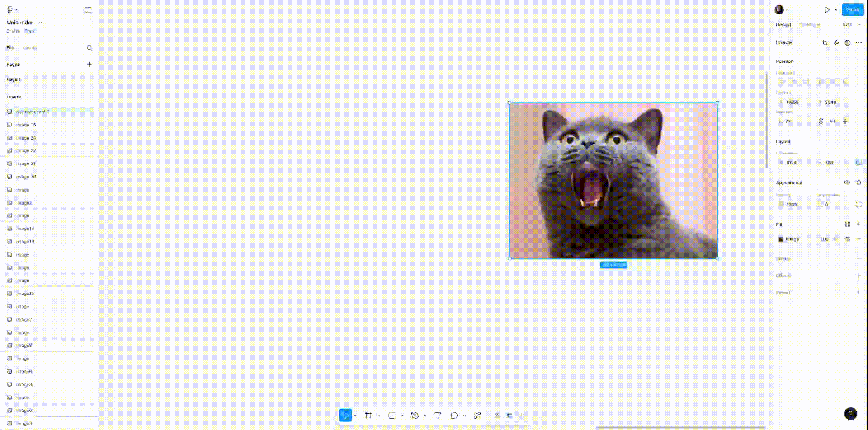Switch to the Assets tab
The image size is (868, 430).
pos(30,48)
